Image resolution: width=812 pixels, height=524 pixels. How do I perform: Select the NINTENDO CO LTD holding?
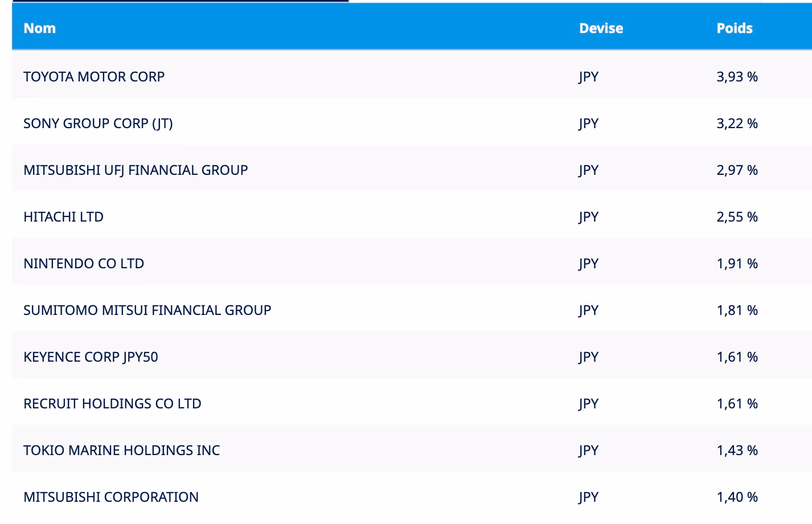point(83,263)
